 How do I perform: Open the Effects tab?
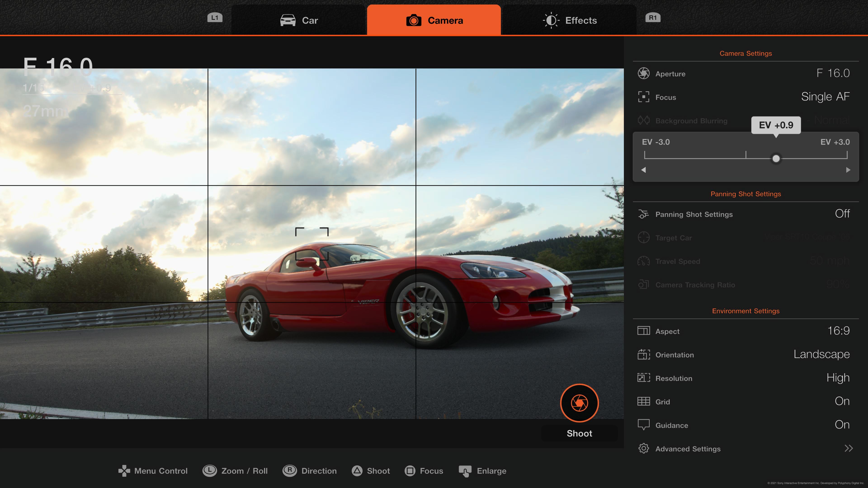tap(570, 20)
